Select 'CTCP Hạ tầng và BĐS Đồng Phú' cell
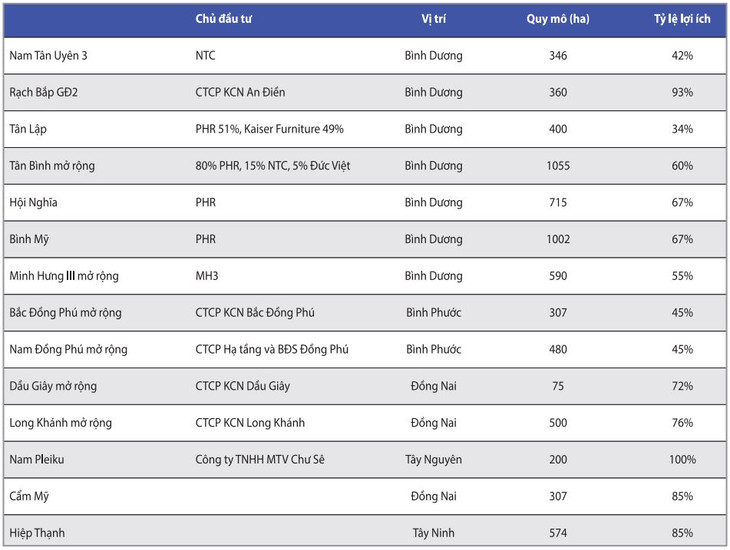Image resolution: width=730 pixels, height=550 pixels. coord(272,349)
